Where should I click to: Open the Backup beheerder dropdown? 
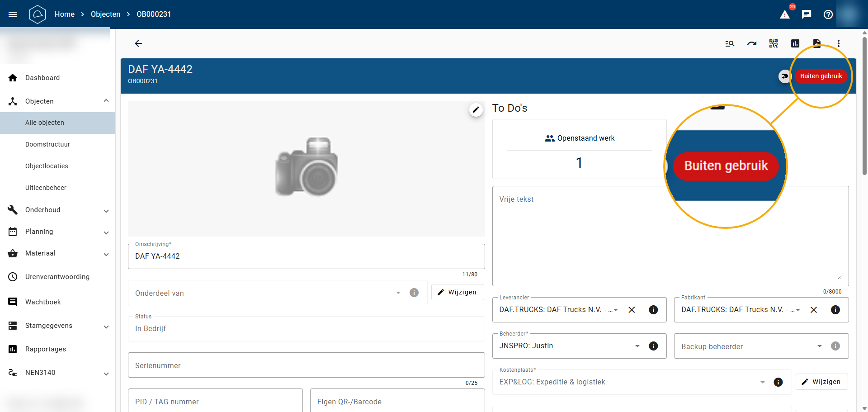point(819,346)
